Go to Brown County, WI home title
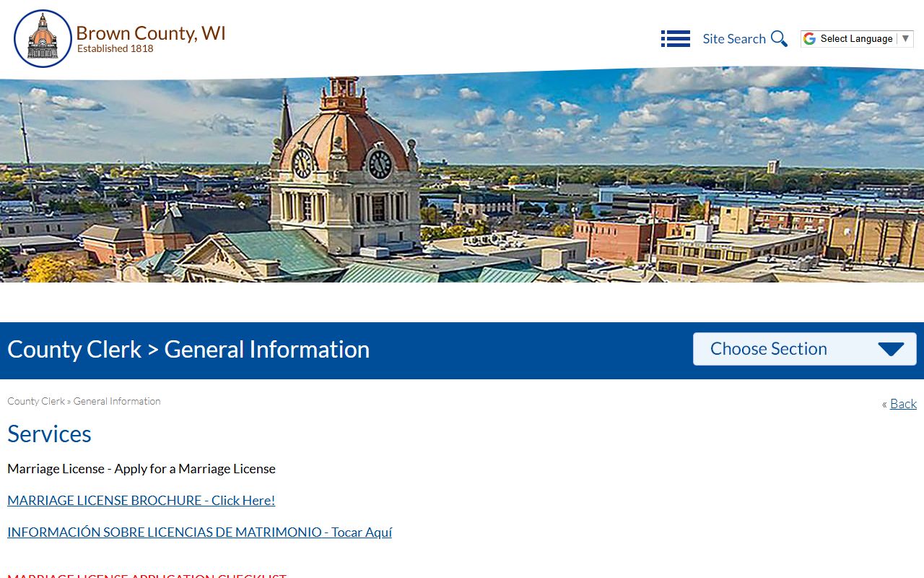 (151, 33)
